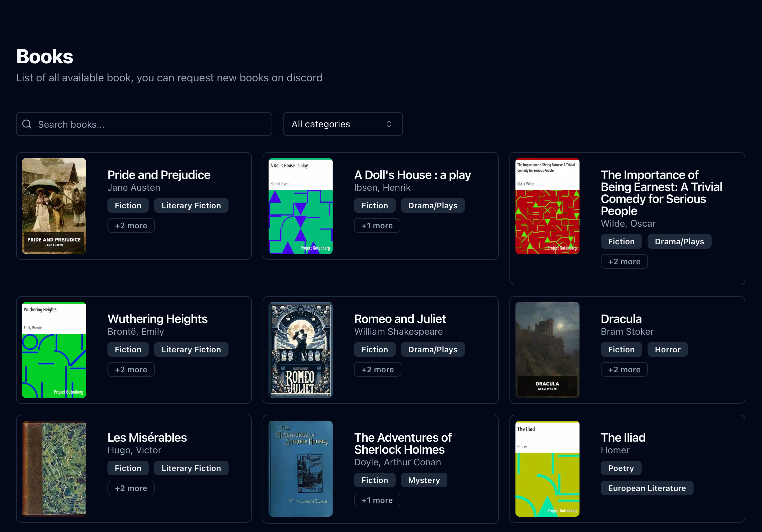Select the Romeo and Juliet cover

click(301, 350)
